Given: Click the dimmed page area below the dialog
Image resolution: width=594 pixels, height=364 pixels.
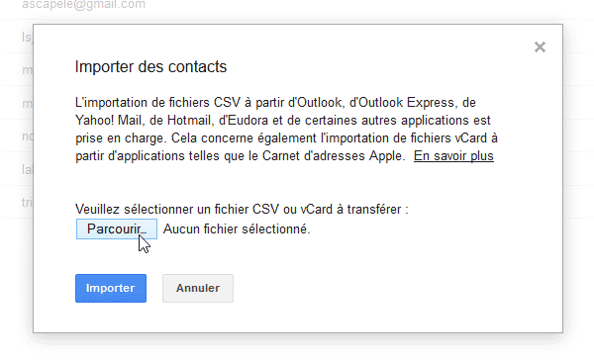Looking at the screenshot, I should point(297,350).
